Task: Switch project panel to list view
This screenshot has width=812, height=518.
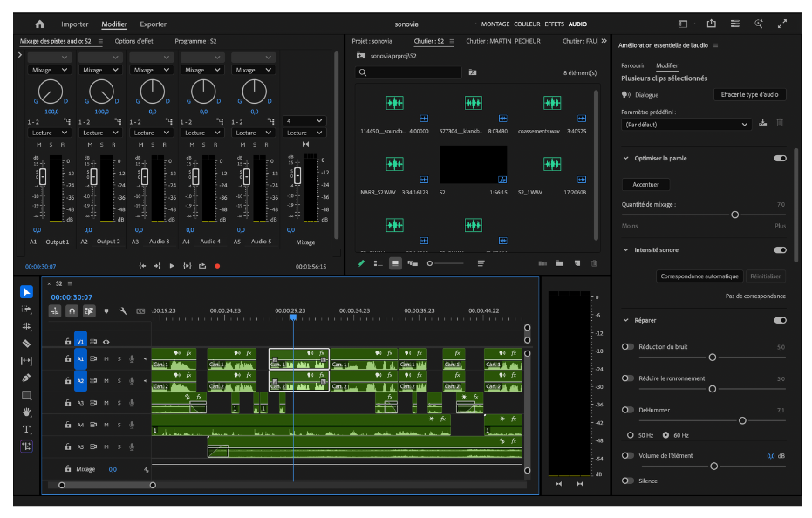Action: (379, 262)
